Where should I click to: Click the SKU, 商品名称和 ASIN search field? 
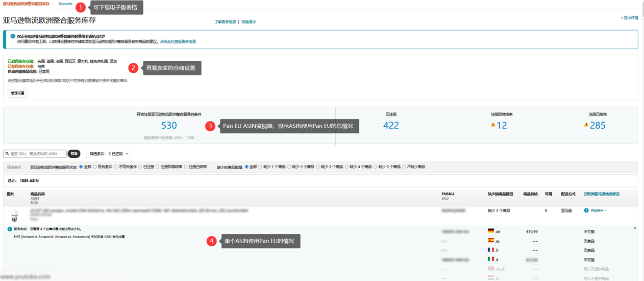coord(35,153)
